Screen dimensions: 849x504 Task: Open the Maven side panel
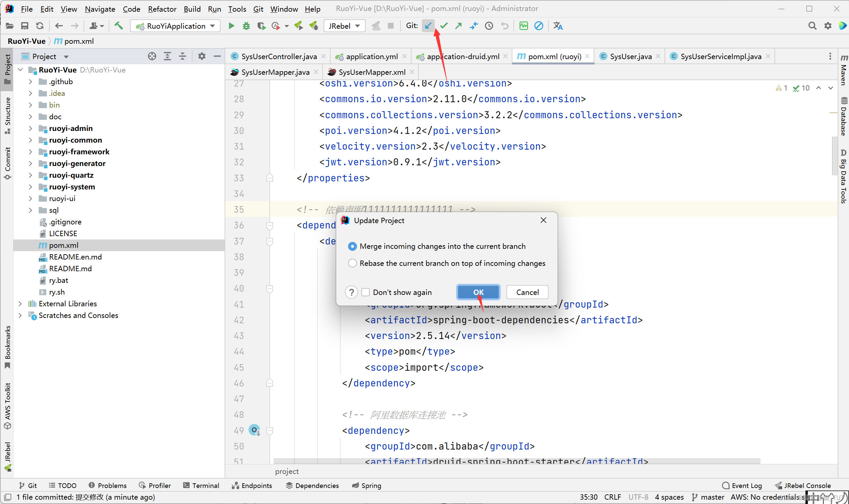(843, 69)
